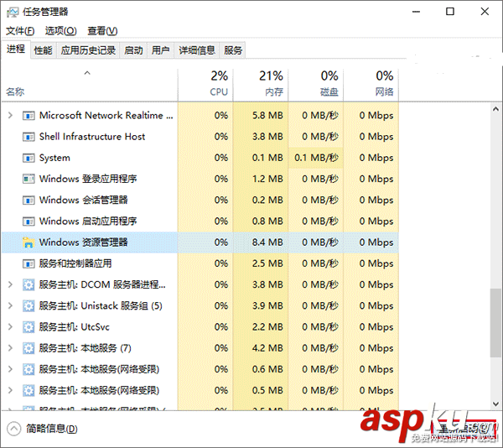503x448 pixels.
Task: Maximize the Task Manager window
Action: point(450,12)
